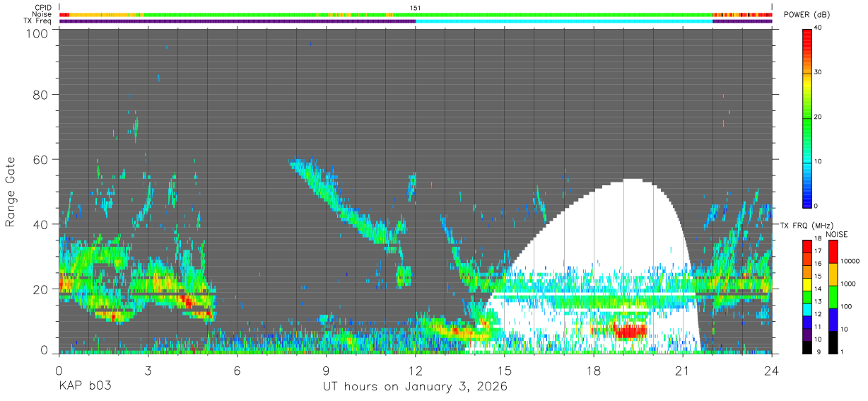This screenshot has width=868, height=401.
Task: Click range gate tick label 40
Action: tap(40, 224)
